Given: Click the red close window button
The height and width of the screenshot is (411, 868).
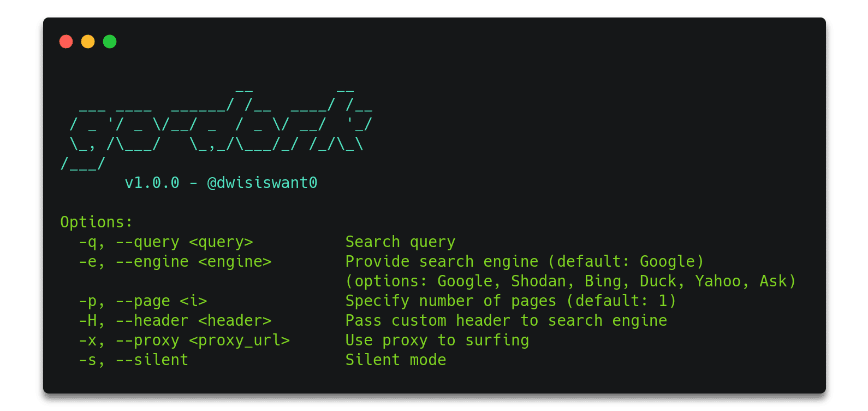Looking at the screenshot, I should 66,42.
